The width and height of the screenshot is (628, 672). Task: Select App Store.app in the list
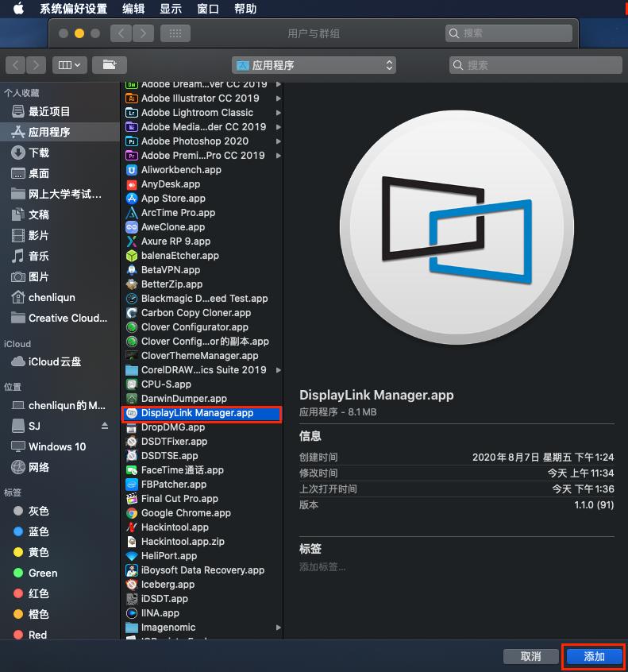pyautogui.click(x=202, y=199)
